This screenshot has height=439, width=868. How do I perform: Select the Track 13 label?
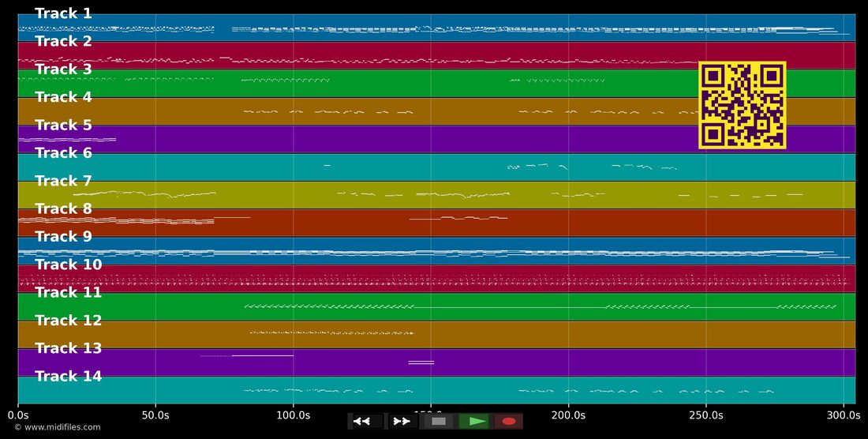tap(68, 349)
